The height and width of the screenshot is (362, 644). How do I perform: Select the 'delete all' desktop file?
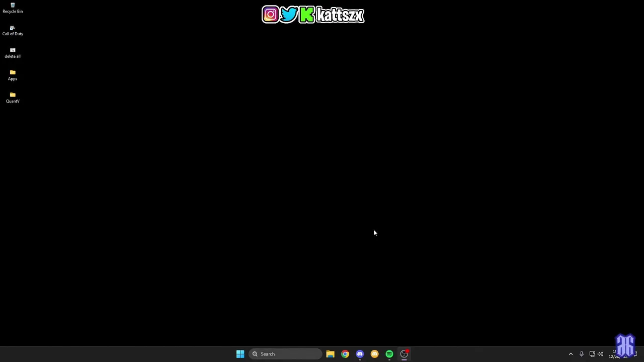coord(13,53)
